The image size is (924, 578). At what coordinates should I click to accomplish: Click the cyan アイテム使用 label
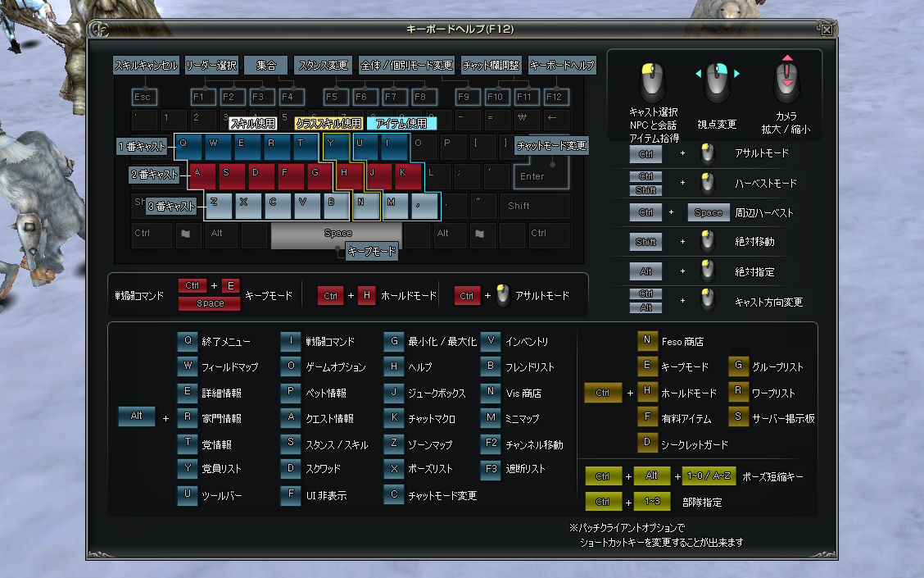coord(401,124)
